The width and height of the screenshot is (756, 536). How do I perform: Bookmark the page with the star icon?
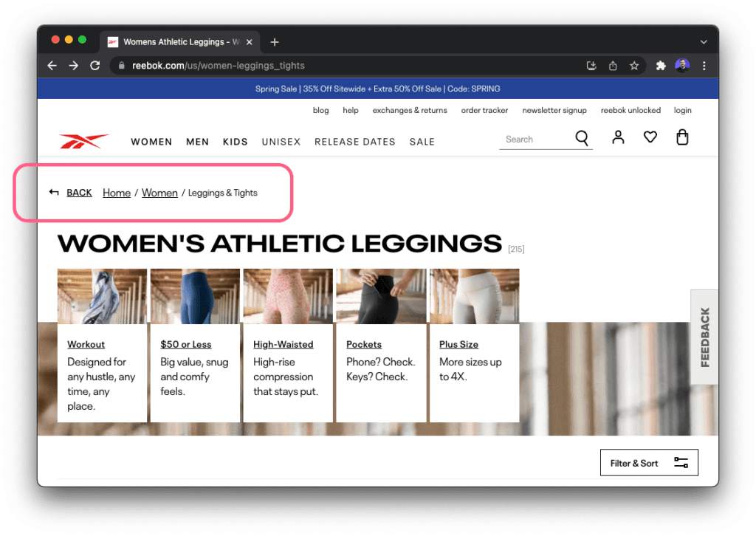tap(634, 66)
